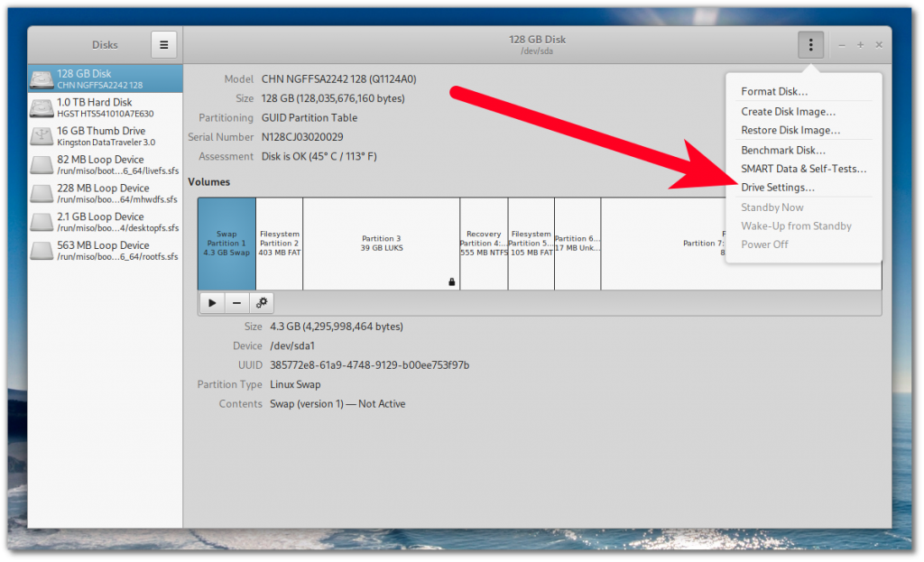Select Partition 6 17 MB Unknown block

tap(577, 244)
